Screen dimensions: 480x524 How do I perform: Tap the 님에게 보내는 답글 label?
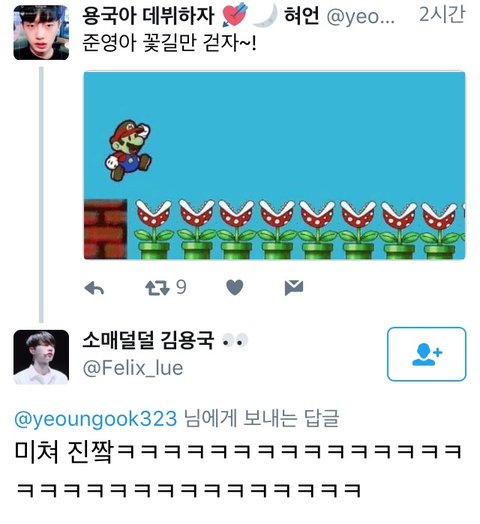pos(262,419)
